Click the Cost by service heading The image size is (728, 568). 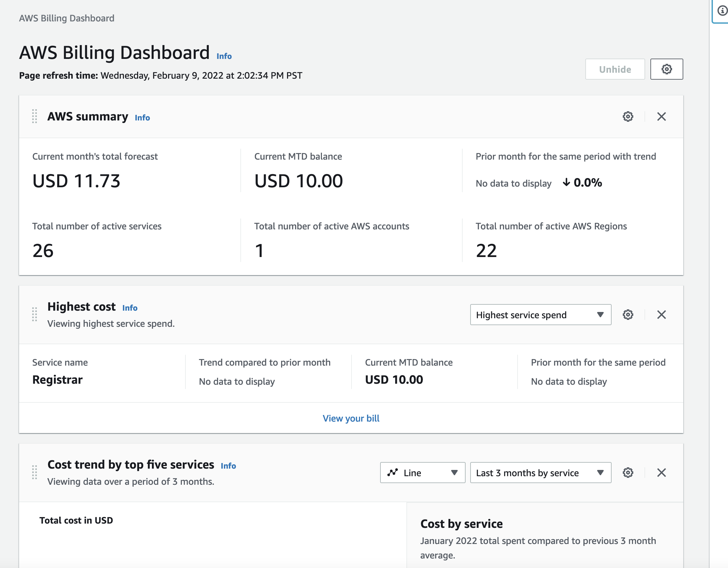pos(461,524)
